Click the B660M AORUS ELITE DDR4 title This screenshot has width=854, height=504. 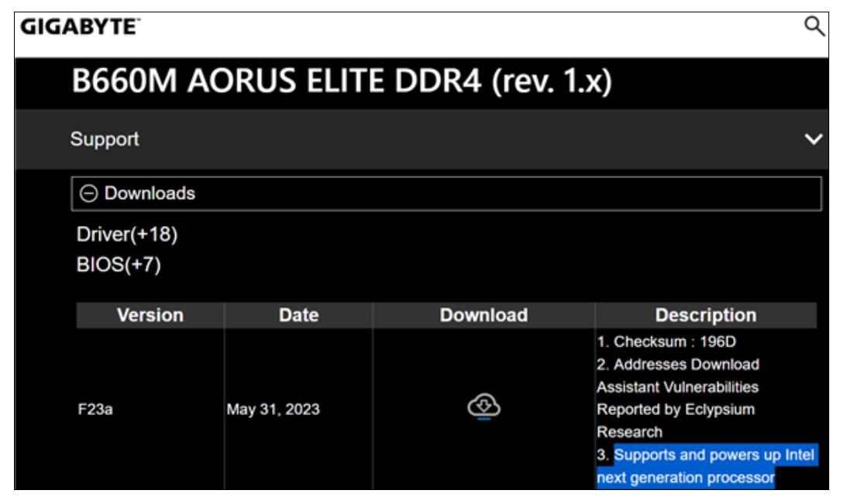coord(342,81)
